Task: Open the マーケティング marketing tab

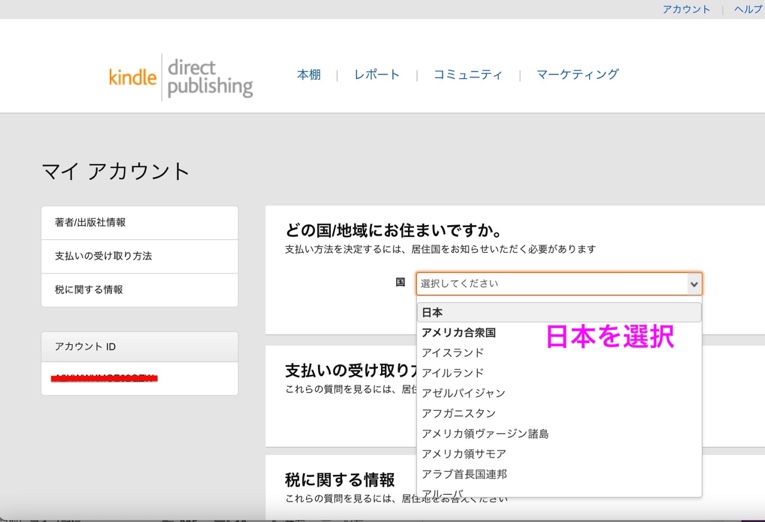Action: [577, 75]
